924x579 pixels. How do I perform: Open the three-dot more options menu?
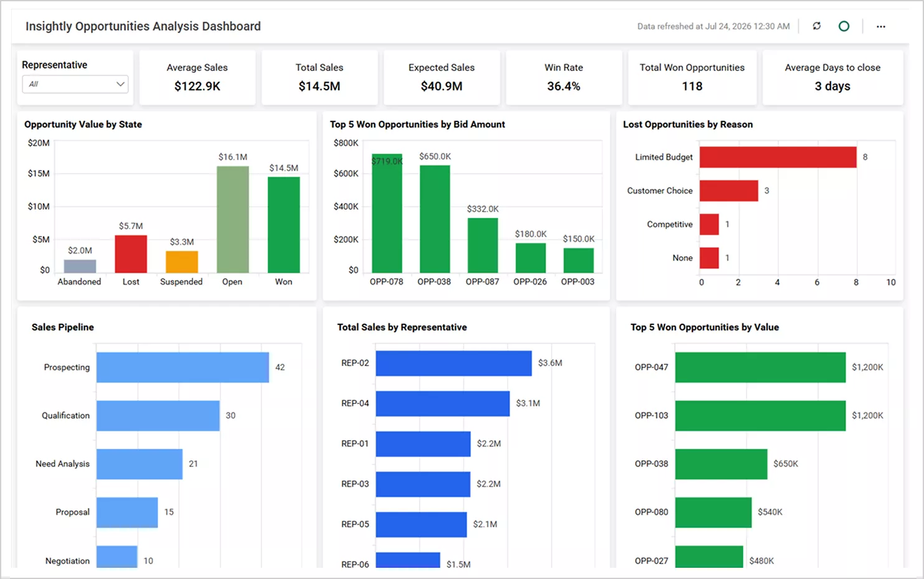880,26
